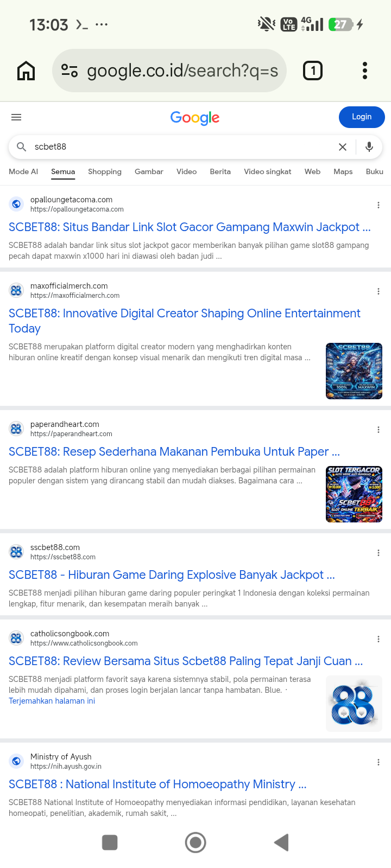
Task: Open options for catholicsongbook.com result
Action: 379,639
